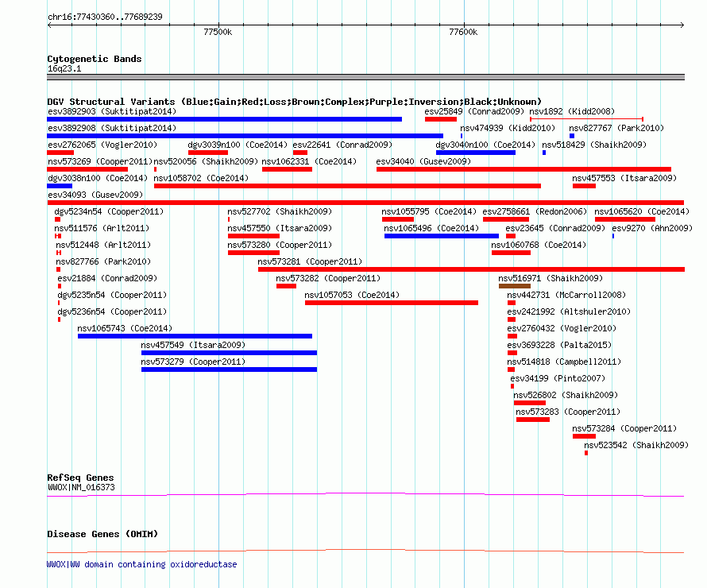Select the blue esv3892908 gain bar
707x588 pixels.
(245, 136)
